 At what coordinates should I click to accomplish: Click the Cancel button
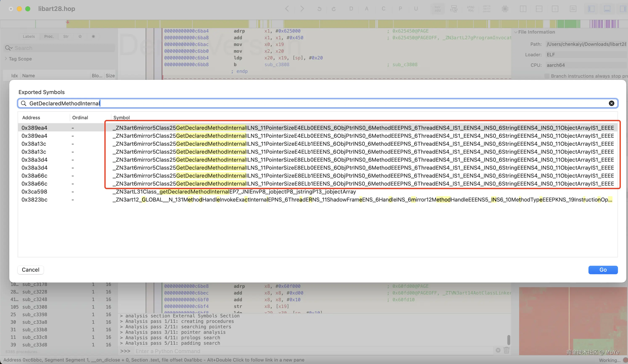coord(30,270)
